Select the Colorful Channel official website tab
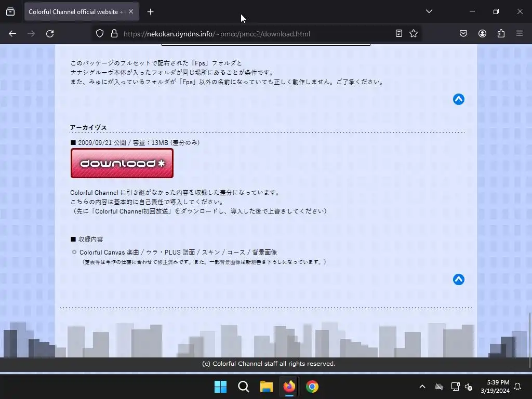532x399 pixels. [x=82, y=11]
